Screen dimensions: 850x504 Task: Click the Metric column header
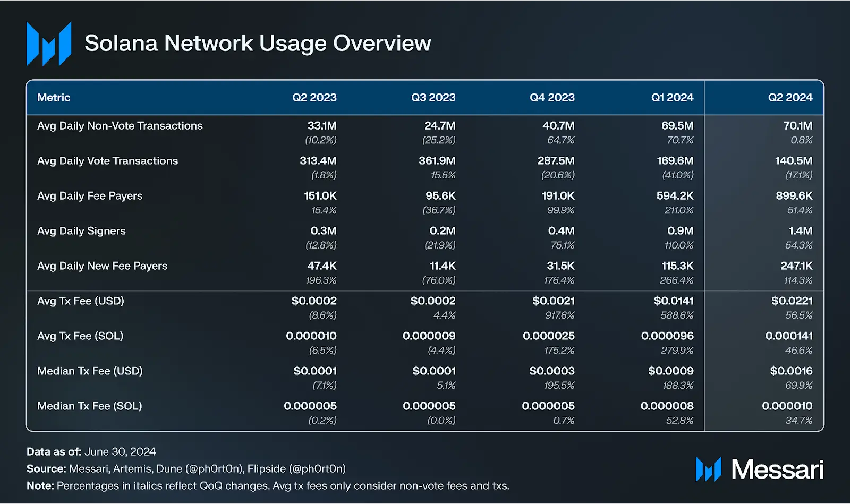tap(54, 98)
